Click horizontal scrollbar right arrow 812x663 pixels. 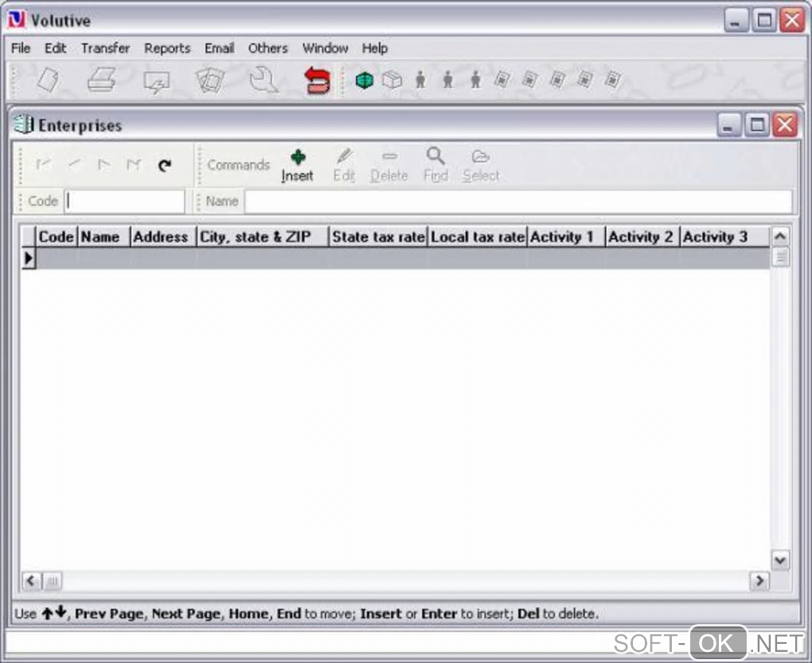(759, 581)
